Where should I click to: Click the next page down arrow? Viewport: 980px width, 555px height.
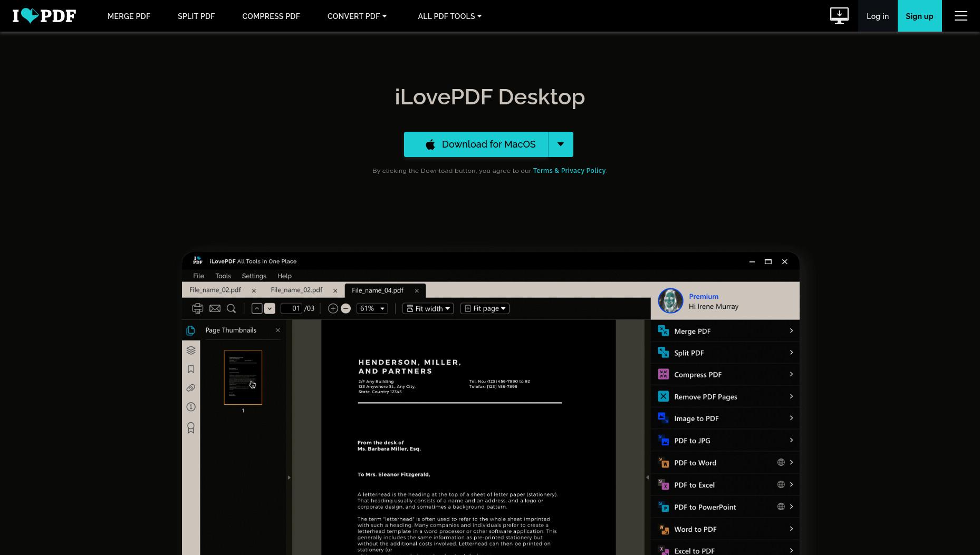(x=270, y=308)
